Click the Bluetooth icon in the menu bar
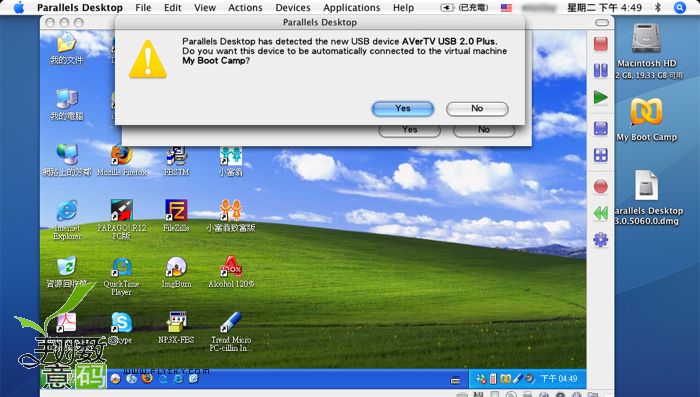 pos(658,8)
